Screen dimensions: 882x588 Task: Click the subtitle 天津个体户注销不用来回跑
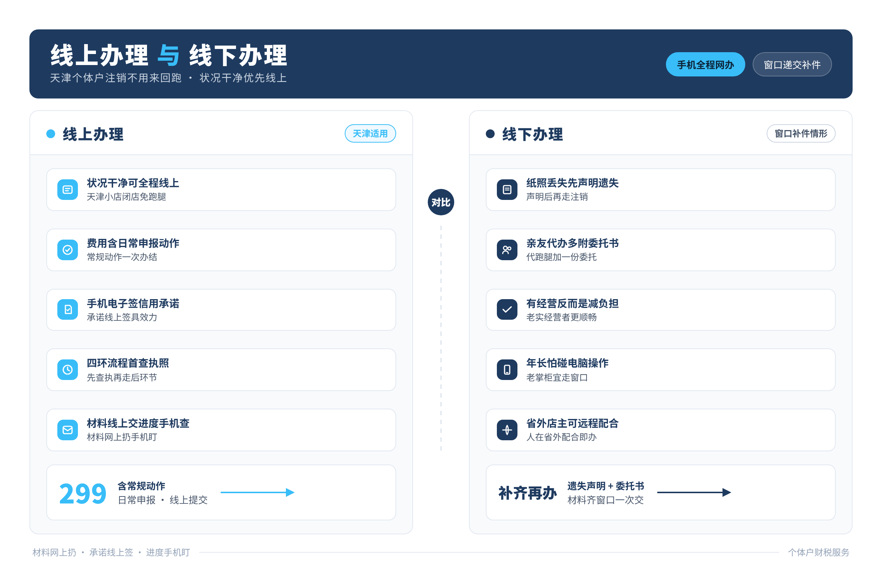(x=116, y=78)
